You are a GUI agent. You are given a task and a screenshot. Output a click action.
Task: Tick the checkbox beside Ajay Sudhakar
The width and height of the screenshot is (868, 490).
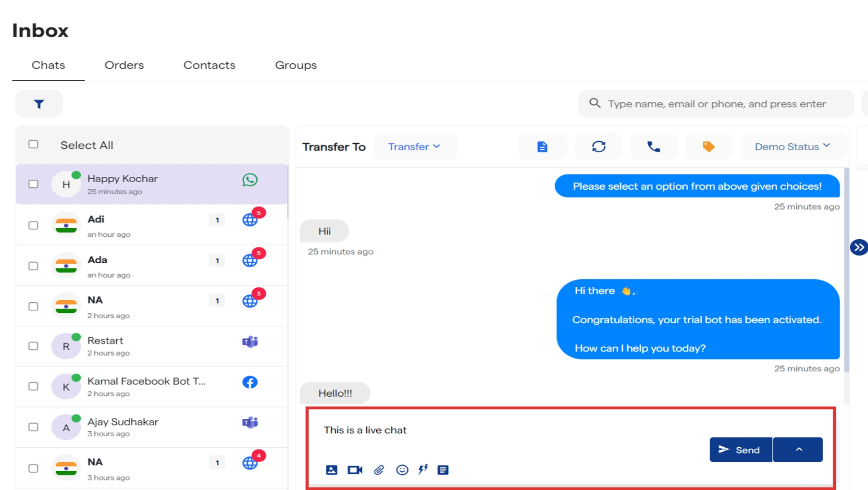33,427
